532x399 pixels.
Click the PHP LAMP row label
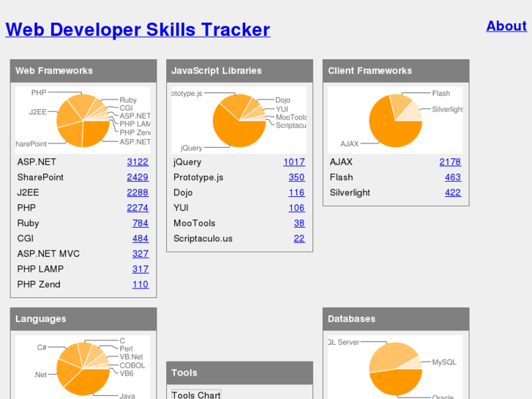click(x=40, y=269)
